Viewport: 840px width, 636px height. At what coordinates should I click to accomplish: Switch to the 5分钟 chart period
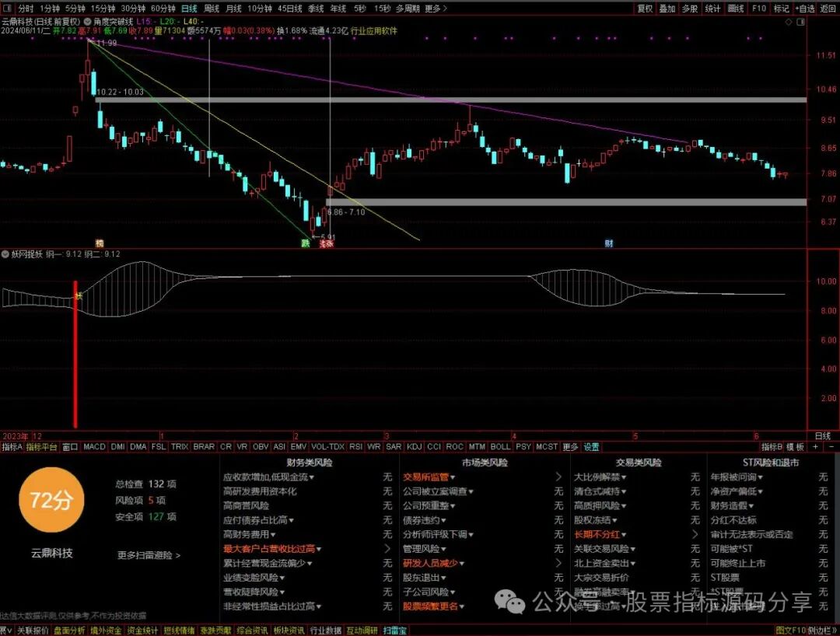75,9
